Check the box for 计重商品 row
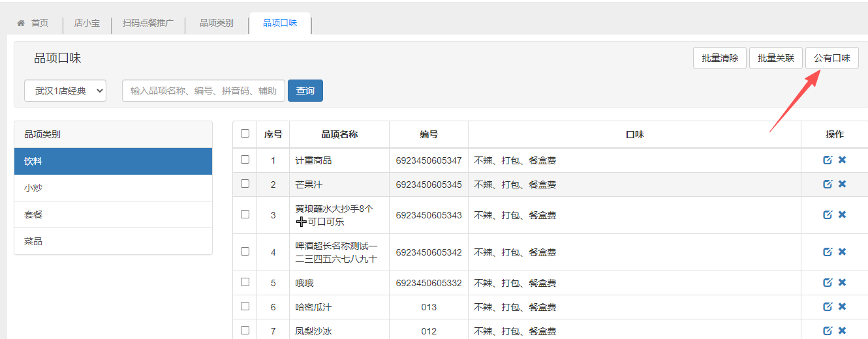Screen dimensions: 868x339 (x=245, y=160)
